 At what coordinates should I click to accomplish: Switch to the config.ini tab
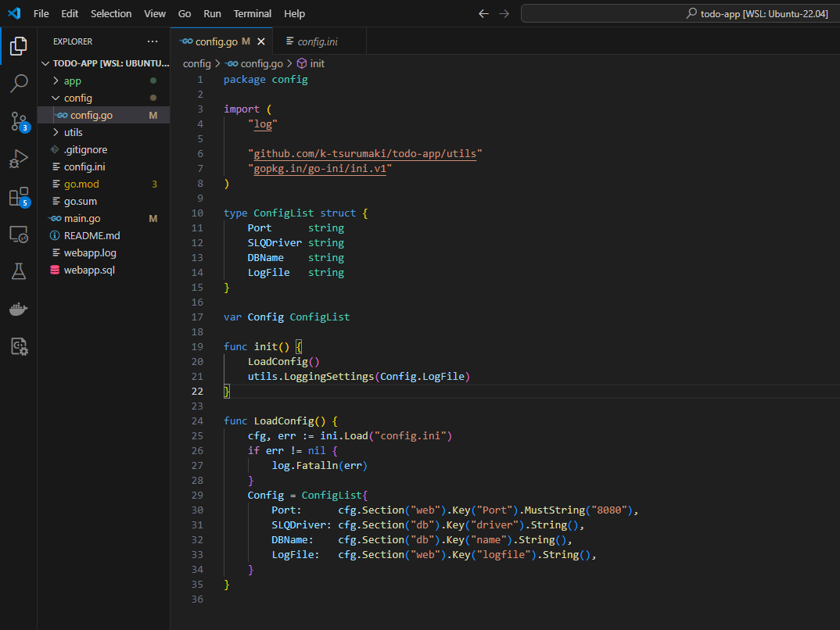pos(317,41)
